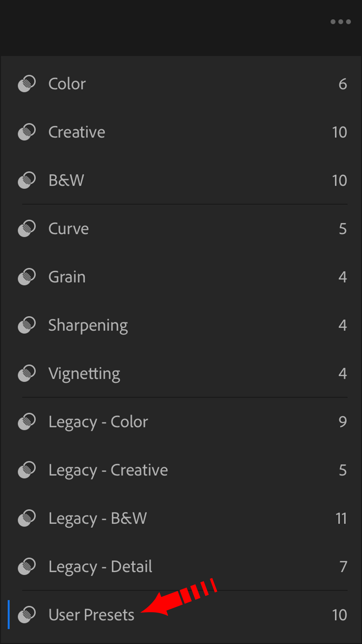This screenshot has height=644, width=362.
Task: Click the Grain group label
Action: (x=67, y=277)
